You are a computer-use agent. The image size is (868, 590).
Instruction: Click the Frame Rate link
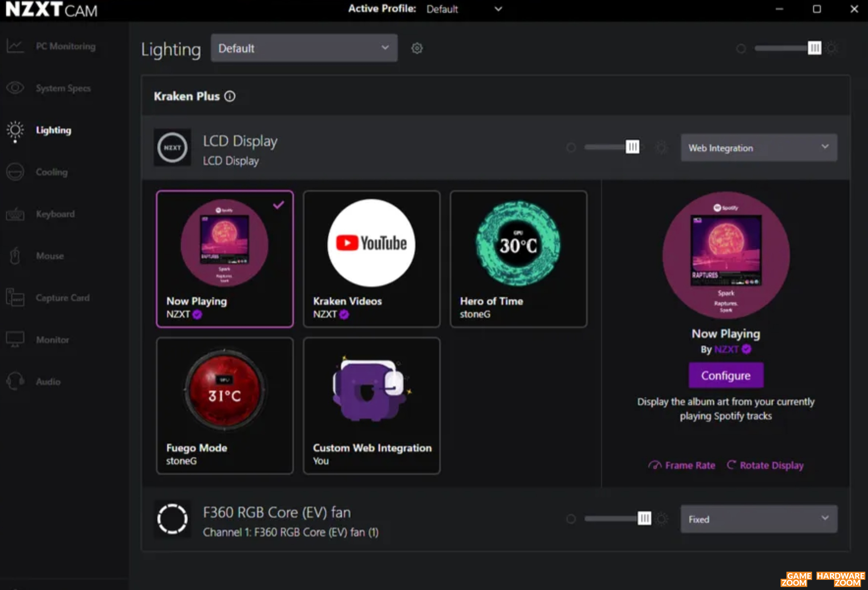[682, 465]
